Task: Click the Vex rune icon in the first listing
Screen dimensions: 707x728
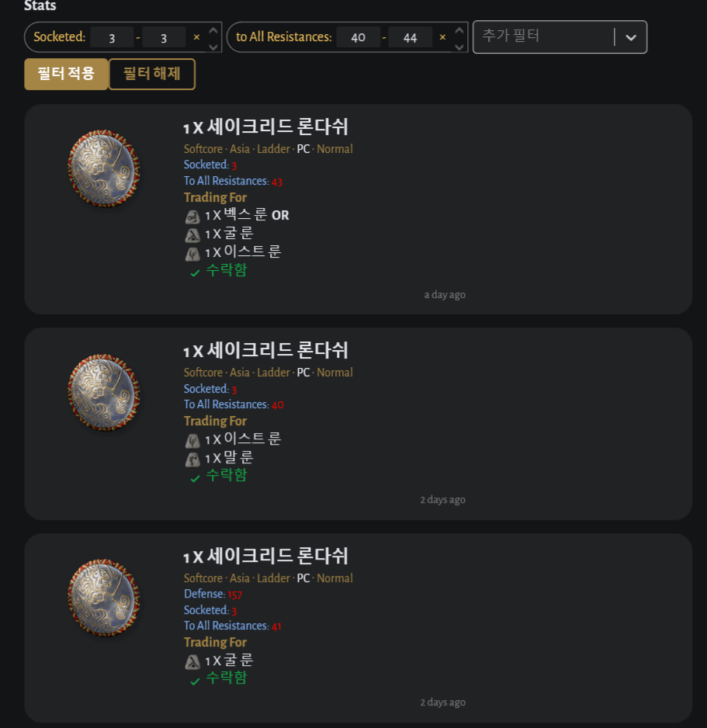Action: click(x=192, y=215)
